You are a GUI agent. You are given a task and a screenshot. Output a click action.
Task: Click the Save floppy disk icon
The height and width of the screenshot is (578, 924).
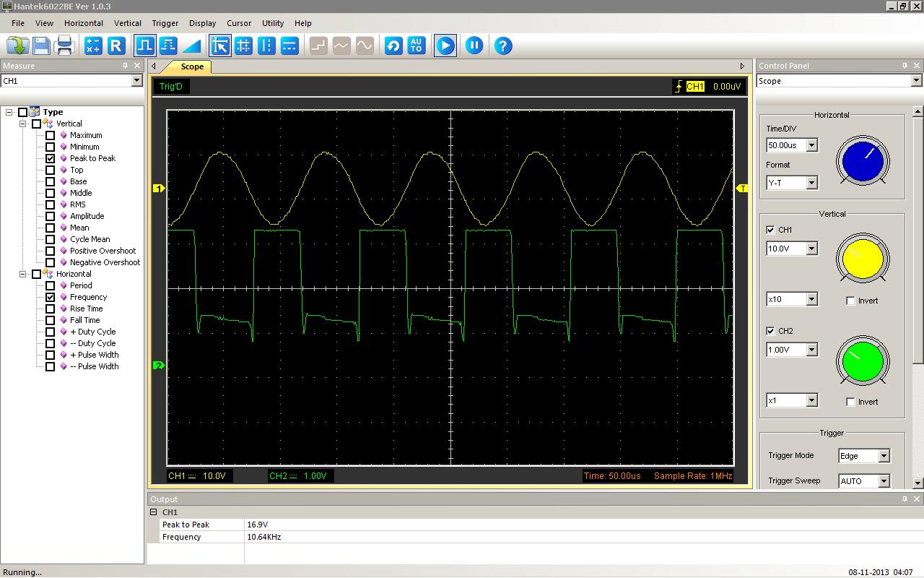pyautogui.click(x=41, y=46)
